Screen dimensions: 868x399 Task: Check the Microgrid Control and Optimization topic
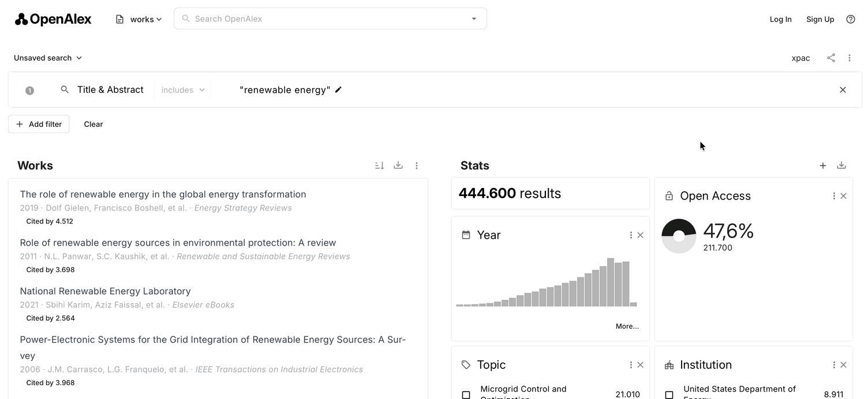(466, 395)
